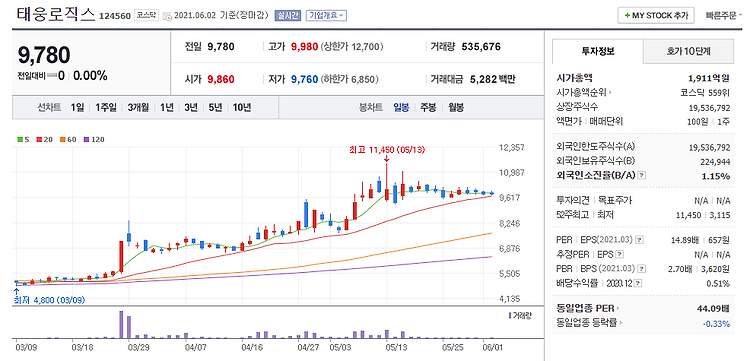Click the green 5-day moving average legend swatch
Viewport: 750px width, 361px height.
pyautogui.click(x=20, y=140)
